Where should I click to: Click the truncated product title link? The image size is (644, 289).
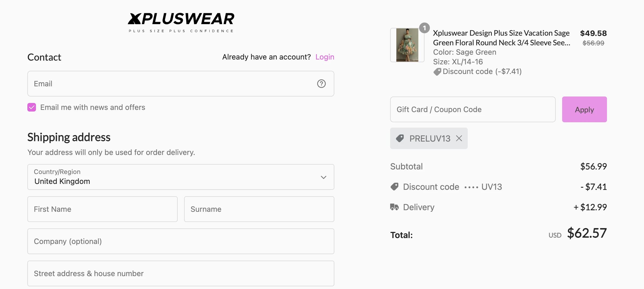[x=502, y=38]
